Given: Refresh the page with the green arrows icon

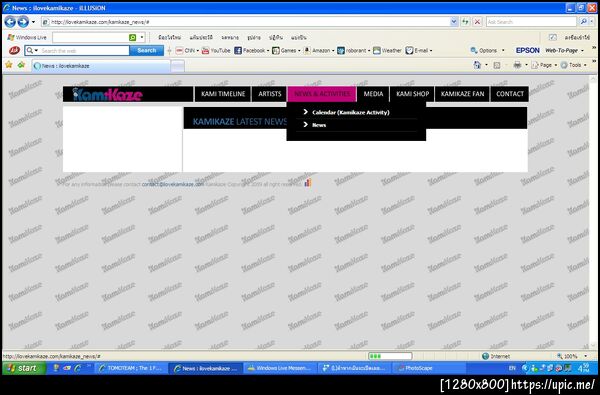Looking at the screenshot, I should coord(465,22).
